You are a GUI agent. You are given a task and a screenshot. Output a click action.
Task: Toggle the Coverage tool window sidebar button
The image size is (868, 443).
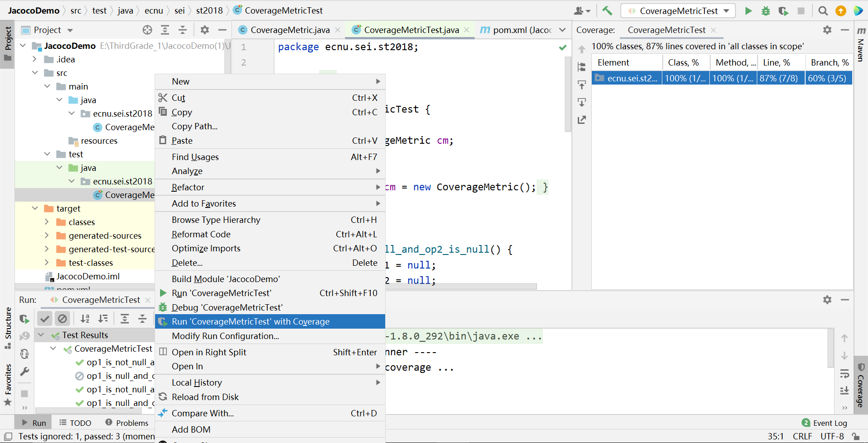tap(861, 385)
